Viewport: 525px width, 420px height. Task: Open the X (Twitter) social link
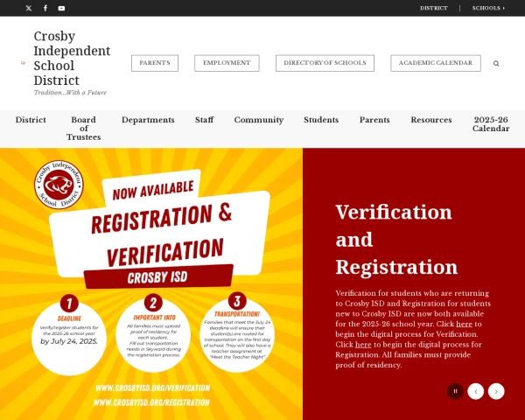point(29,8)
